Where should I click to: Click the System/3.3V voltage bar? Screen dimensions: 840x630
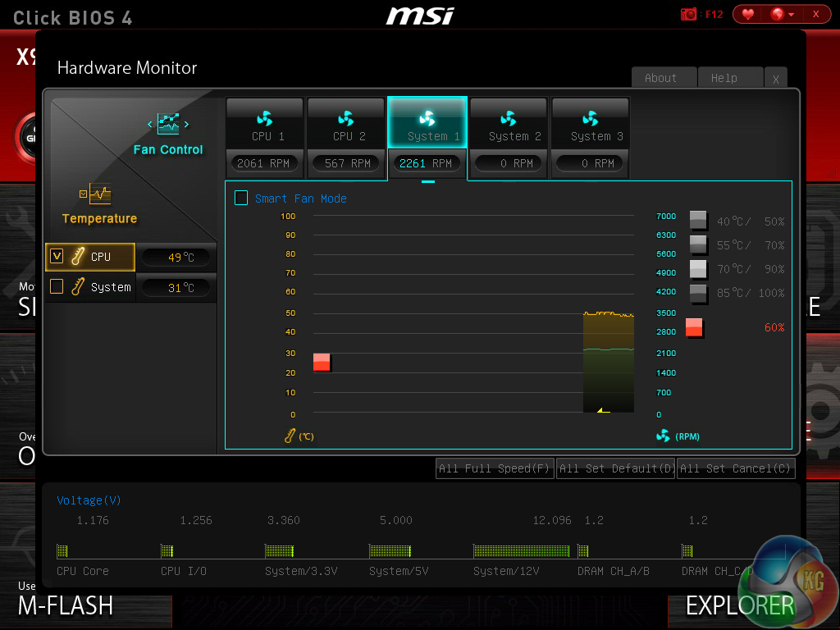point(279,550)
